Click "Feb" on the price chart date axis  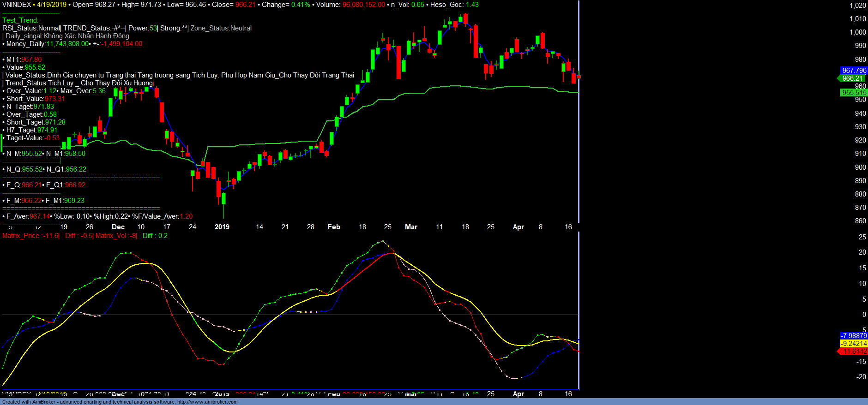[334, 227]
